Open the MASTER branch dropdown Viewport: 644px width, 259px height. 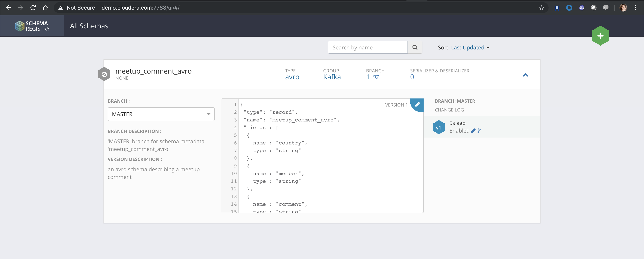161,114
